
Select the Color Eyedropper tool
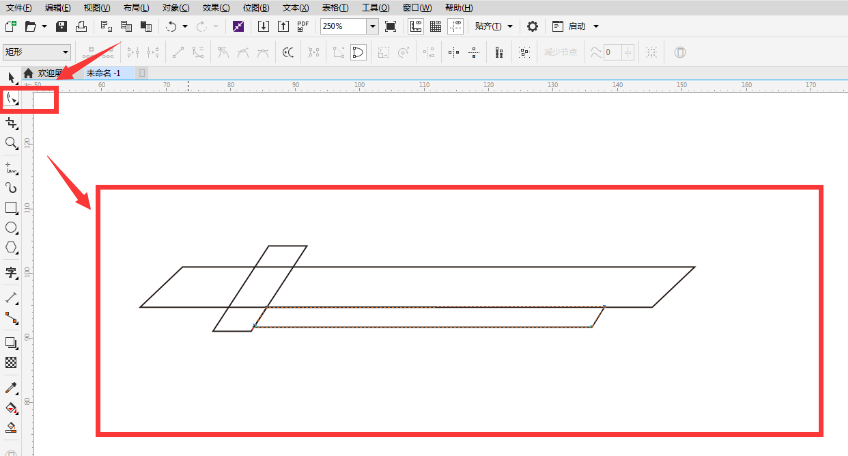[11, 388]
